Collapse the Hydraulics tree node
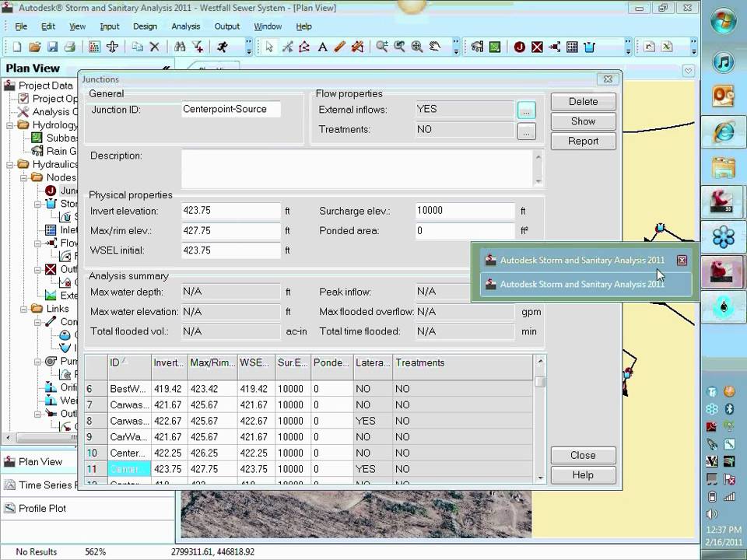This screenshot has width=747, height=560. (x=9, y=165)
